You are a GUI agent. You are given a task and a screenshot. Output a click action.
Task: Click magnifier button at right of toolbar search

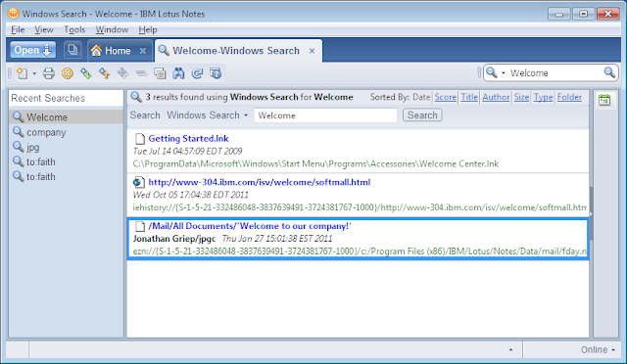pyautogui.click(x=609, y=72)
